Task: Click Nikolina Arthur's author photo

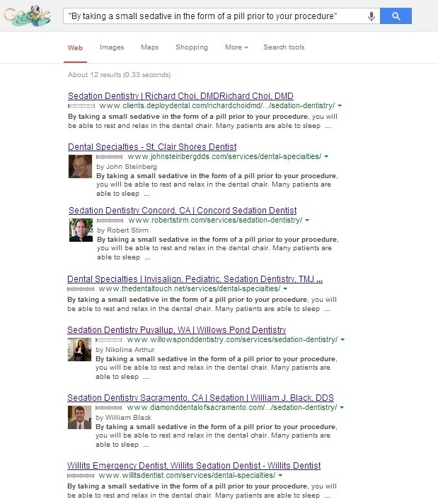Action: [x=79, y=349]
